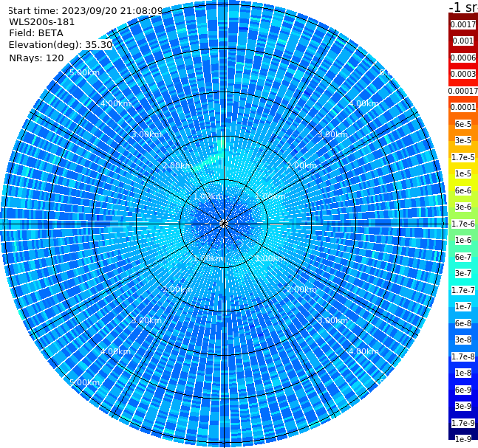Select the 3.00km range label in upper-right quadrant
The image size is (478, 448).
coord(333,134)
